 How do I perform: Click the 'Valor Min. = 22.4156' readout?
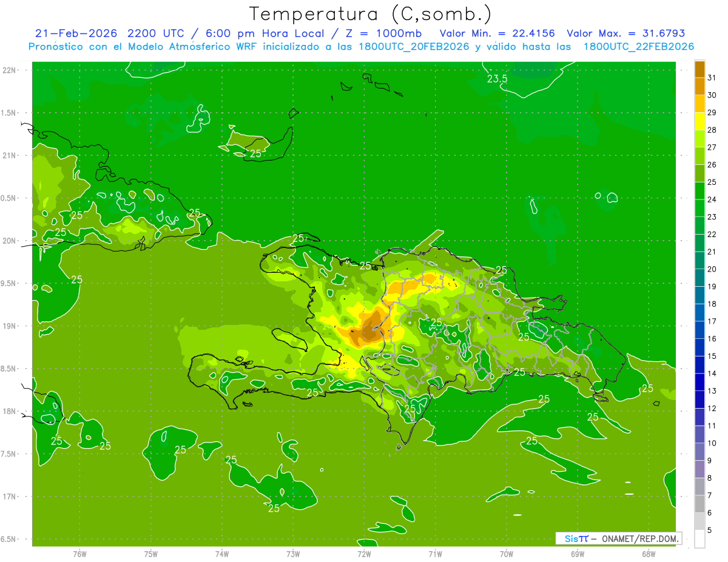tap(497, 33)
